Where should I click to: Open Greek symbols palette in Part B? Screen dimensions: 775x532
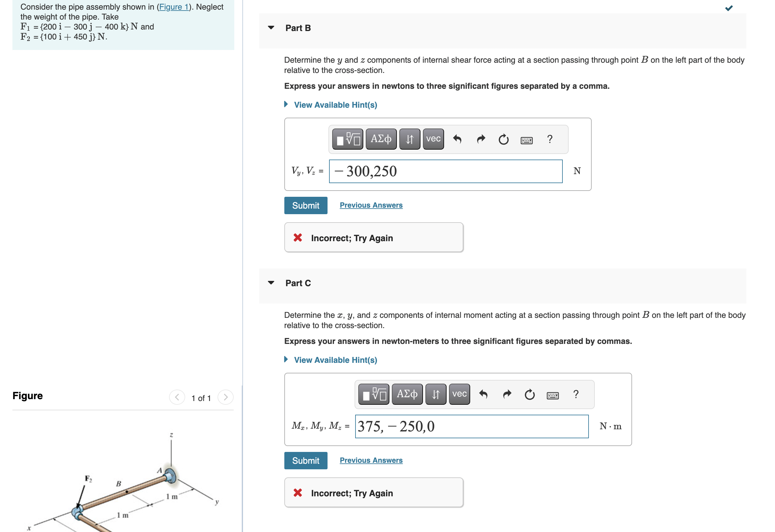(381, 139)
